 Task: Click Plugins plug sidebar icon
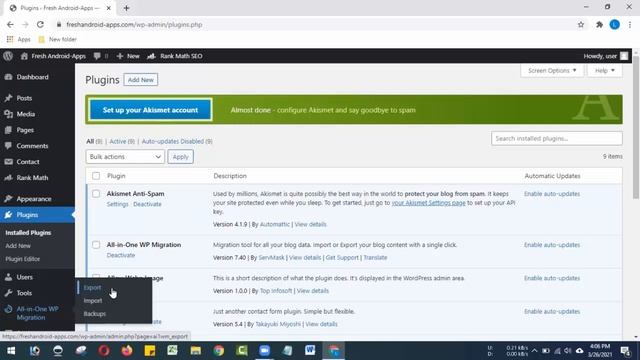point(8,215)
